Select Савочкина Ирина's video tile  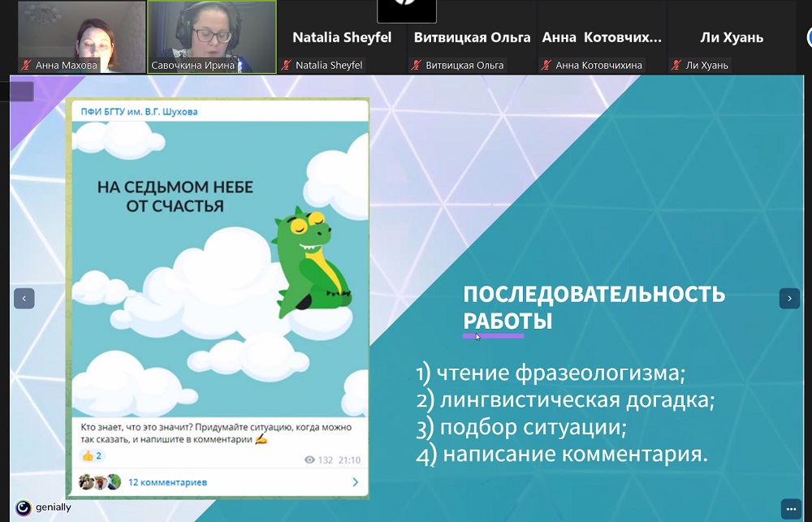[211, 32]
